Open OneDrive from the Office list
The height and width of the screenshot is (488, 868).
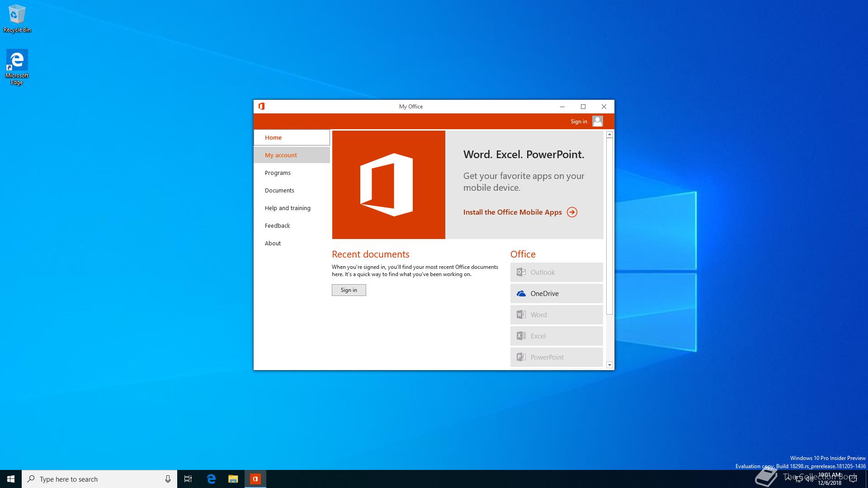[x=557, y=293]
